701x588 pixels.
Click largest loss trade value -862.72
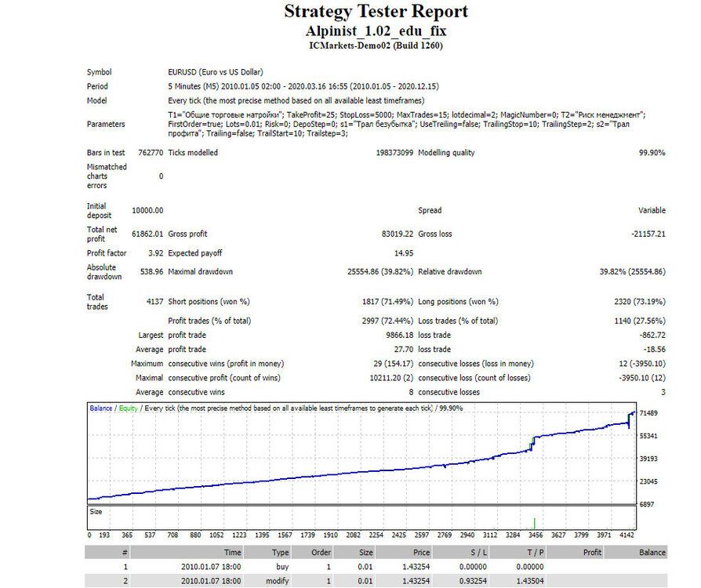click(x=652, y=336)
